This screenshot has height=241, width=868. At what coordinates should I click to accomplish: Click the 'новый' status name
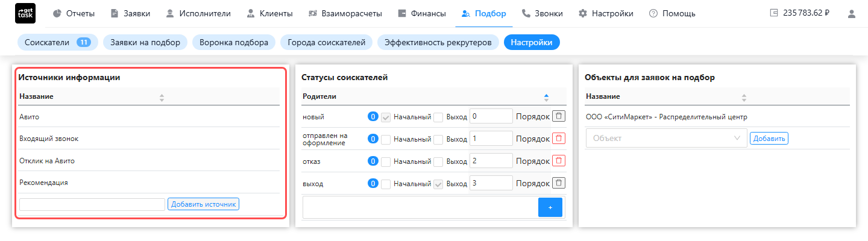coord(313,117)
